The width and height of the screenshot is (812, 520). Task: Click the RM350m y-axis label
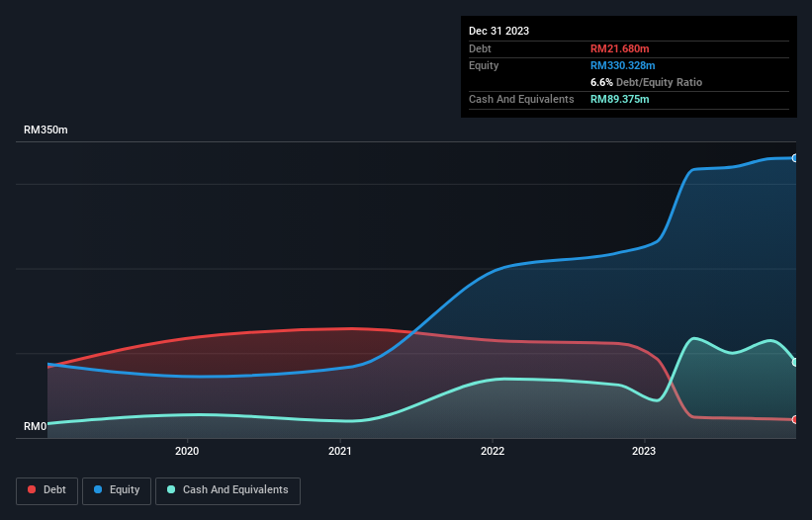(45, 130)
